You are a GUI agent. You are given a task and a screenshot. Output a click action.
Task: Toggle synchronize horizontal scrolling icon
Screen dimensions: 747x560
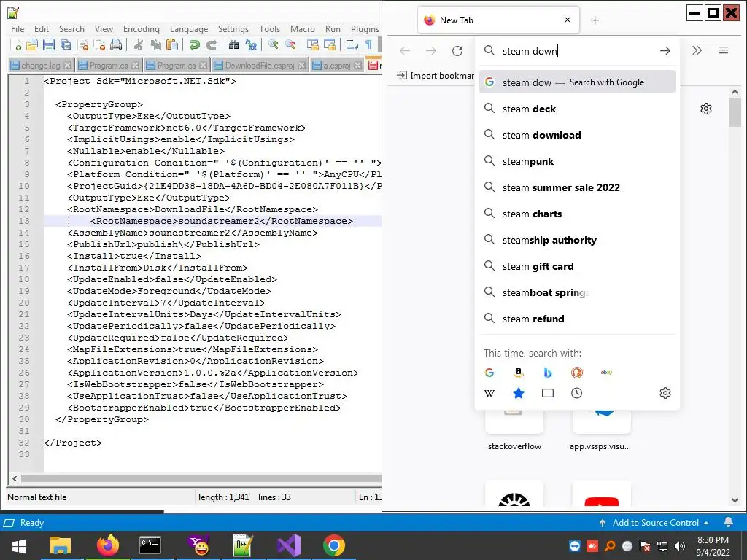tap(329, 44)
